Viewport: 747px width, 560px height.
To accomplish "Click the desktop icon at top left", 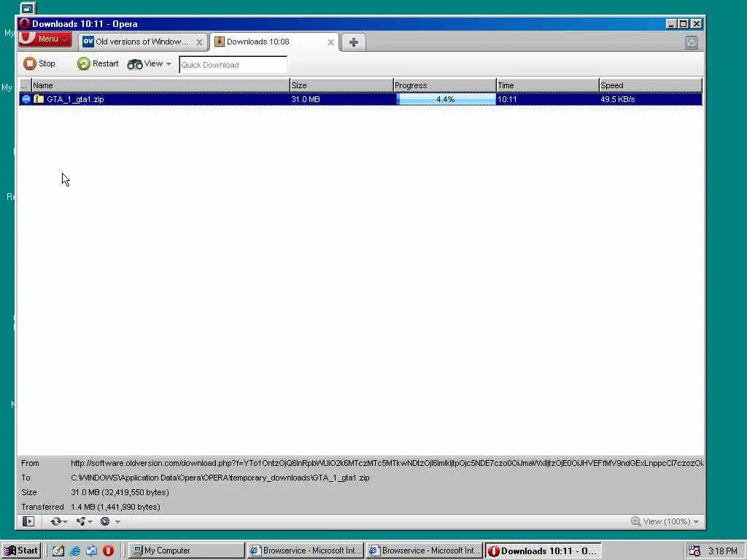I will (28, 8).
